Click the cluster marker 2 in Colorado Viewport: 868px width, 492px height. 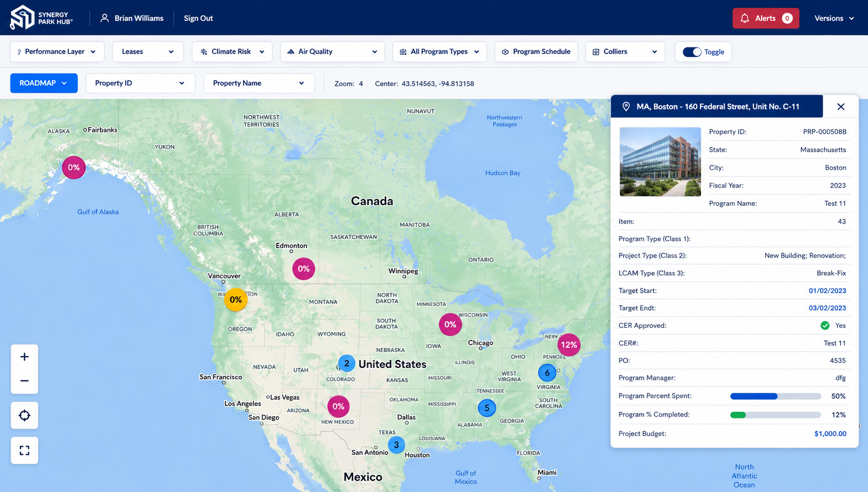click(347, 363)
